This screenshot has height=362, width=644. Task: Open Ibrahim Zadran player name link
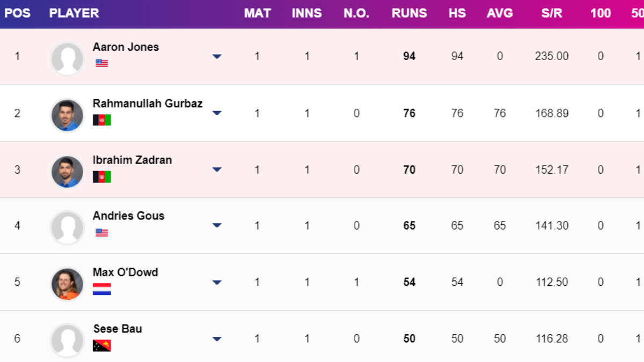point(132,160)
